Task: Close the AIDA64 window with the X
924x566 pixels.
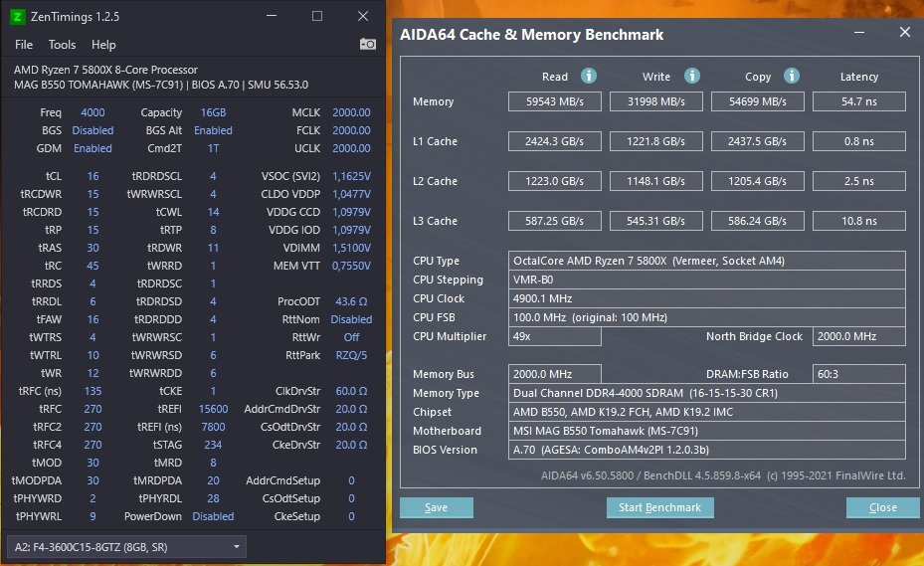Action: click(x=905, y=32)
